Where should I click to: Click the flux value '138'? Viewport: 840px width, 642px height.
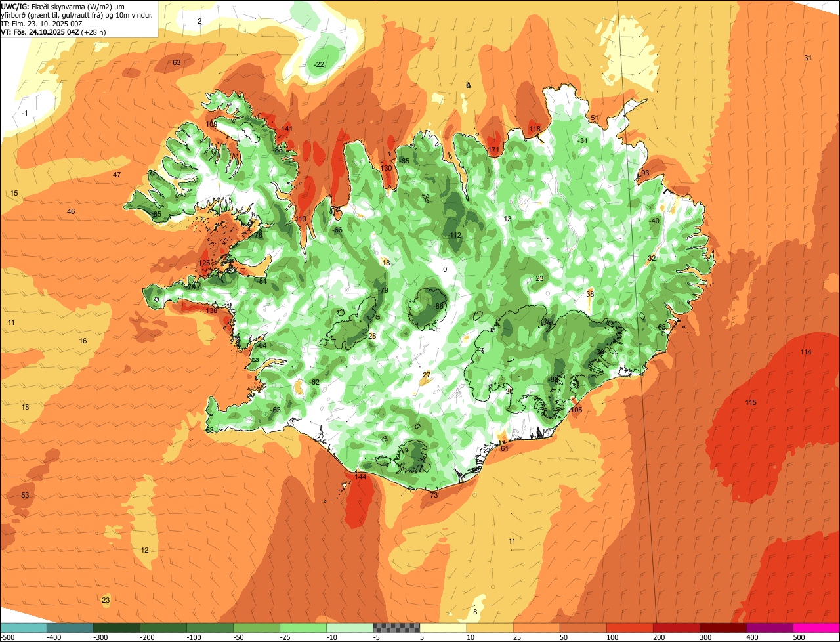(x=211, y=310)
